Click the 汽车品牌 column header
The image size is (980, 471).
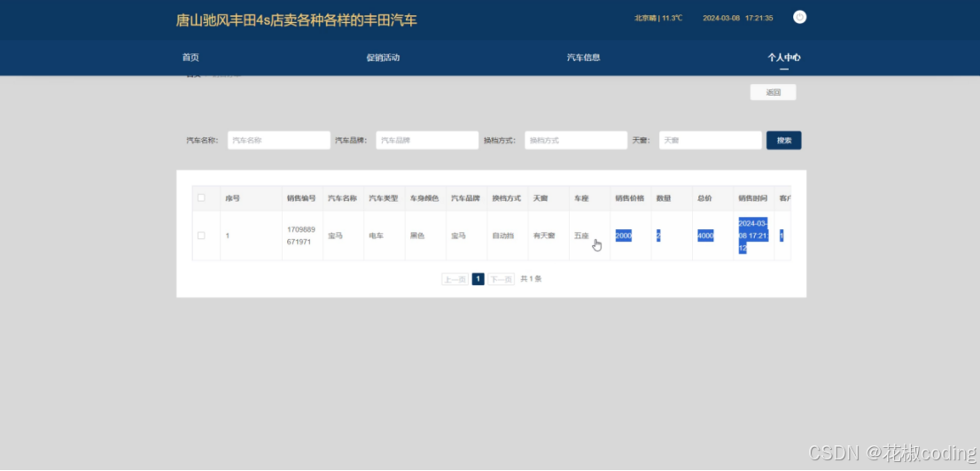point(465,198)
